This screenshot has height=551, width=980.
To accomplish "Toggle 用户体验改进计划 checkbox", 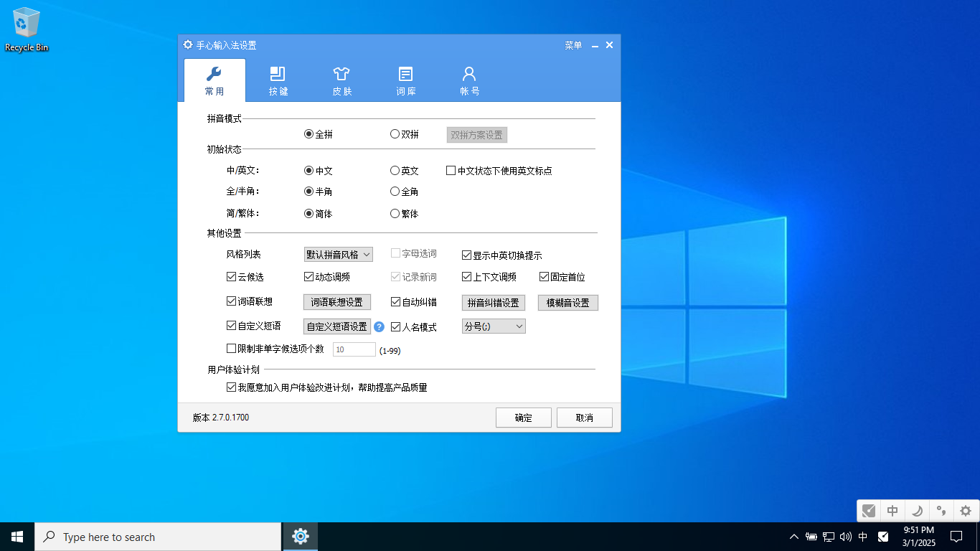I will pyautogui.click(x=232, y=387).
